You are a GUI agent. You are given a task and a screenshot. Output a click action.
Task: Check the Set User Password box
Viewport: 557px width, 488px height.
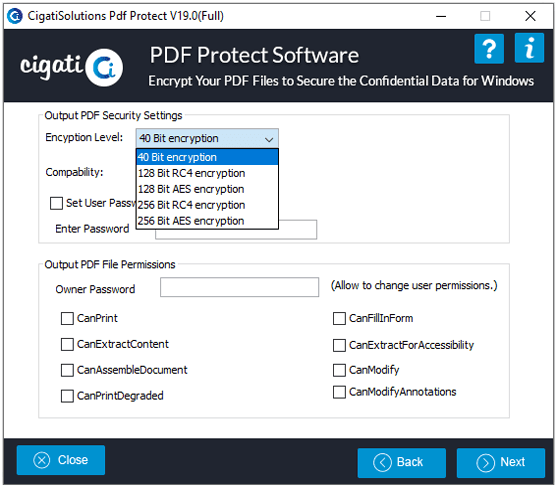point(56,204)
